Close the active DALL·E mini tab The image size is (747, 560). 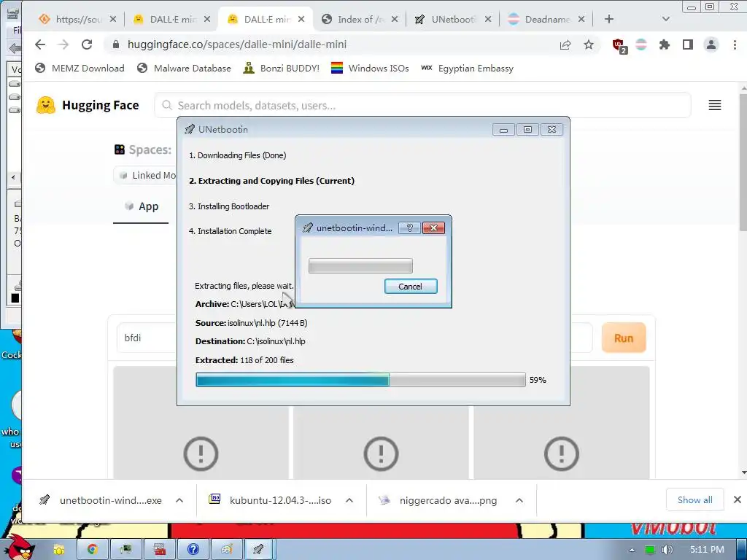[301, 19]
